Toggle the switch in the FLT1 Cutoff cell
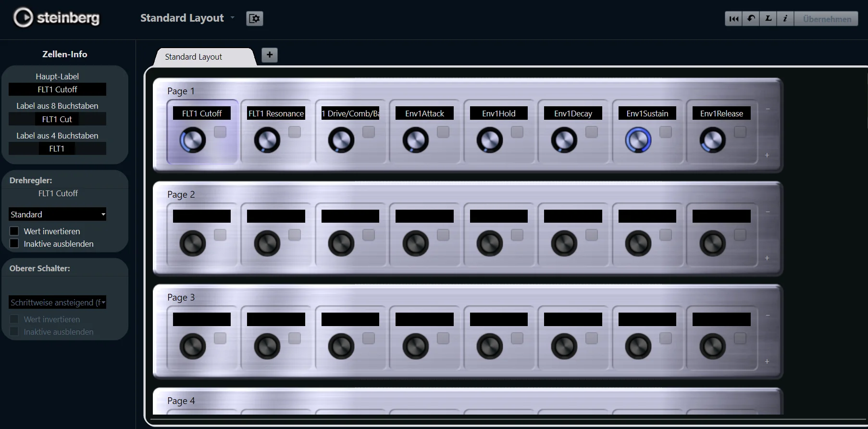This screenshot has width=868, height=429. coord(220,132)
